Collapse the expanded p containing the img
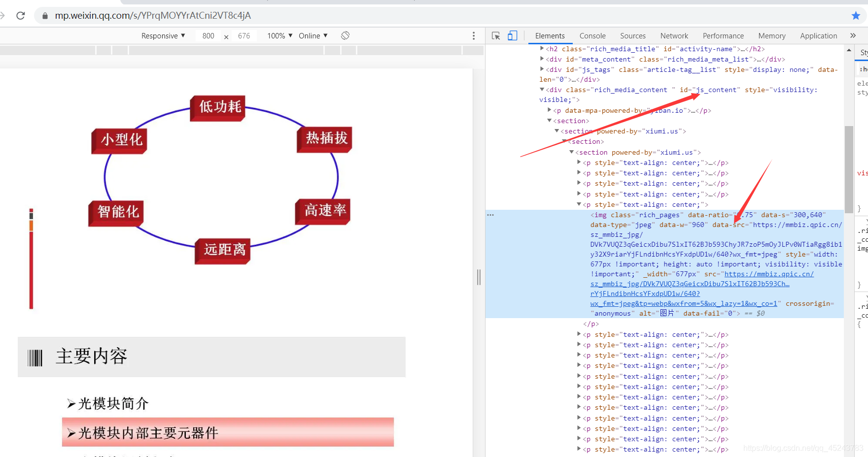Screen dimensions: 868x457 coord(579,204)
